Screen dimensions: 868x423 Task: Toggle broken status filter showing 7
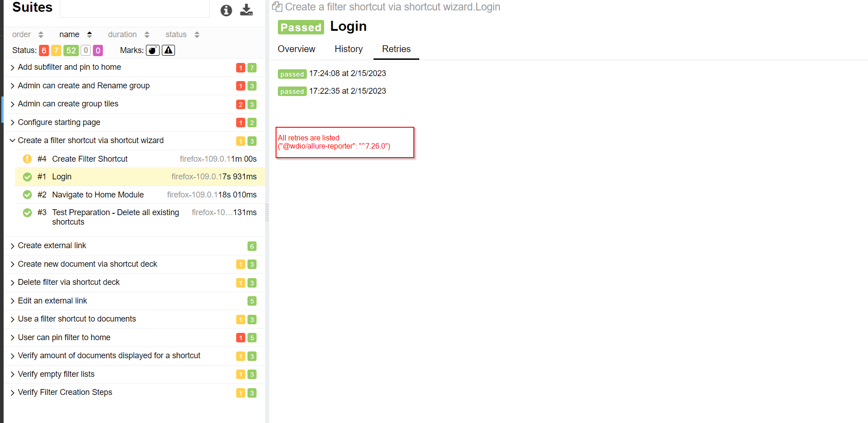56,50
